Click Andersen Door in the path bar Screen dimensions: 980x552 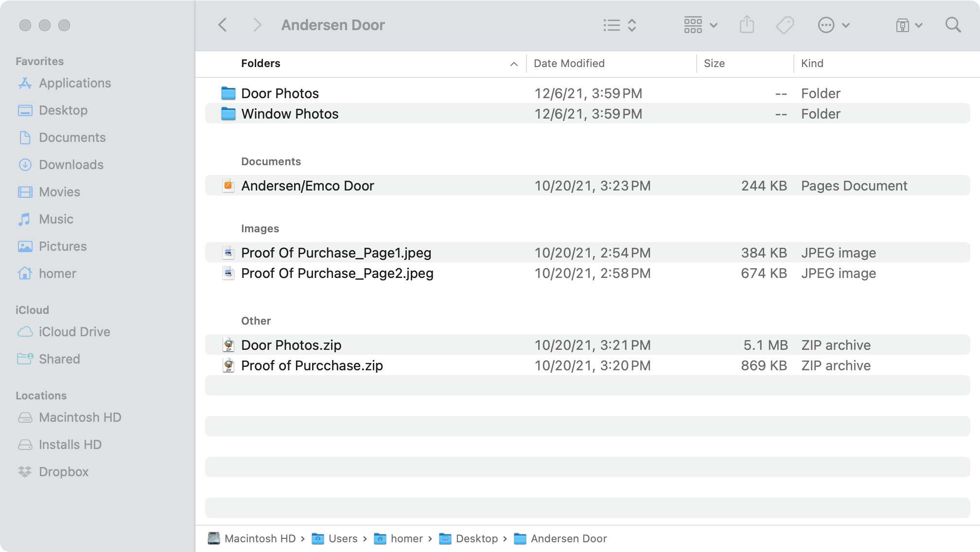pyautogui.click(x=560, y=538)
